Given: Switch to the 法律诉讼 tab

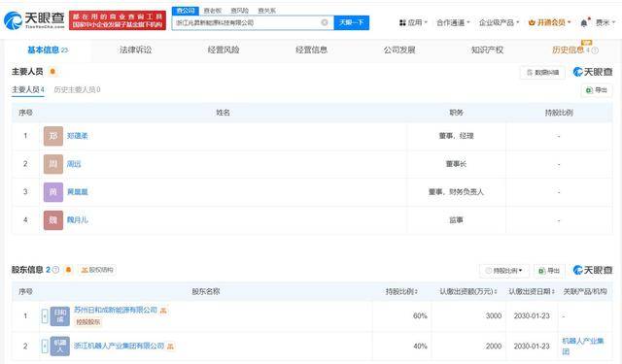Looking at the screenshot, I should tap(136, 50).
